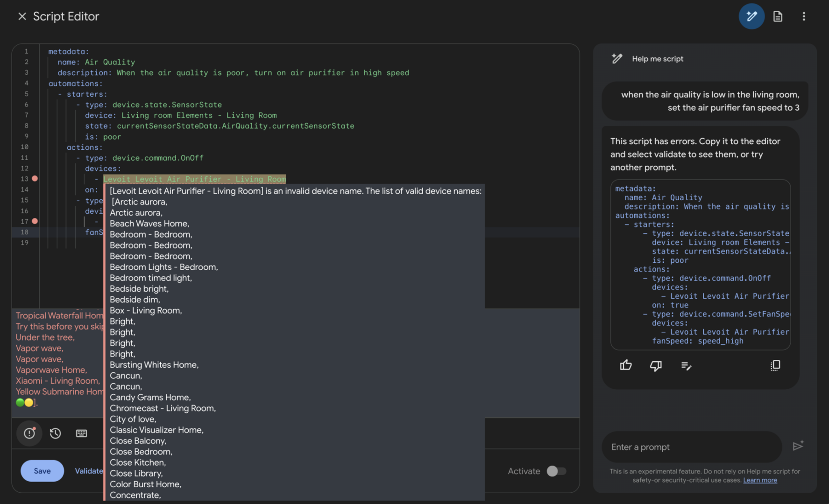The image size is (829, 504).
Task: Send the prompt with the paper plane icon
Action: tap(799, 447)
